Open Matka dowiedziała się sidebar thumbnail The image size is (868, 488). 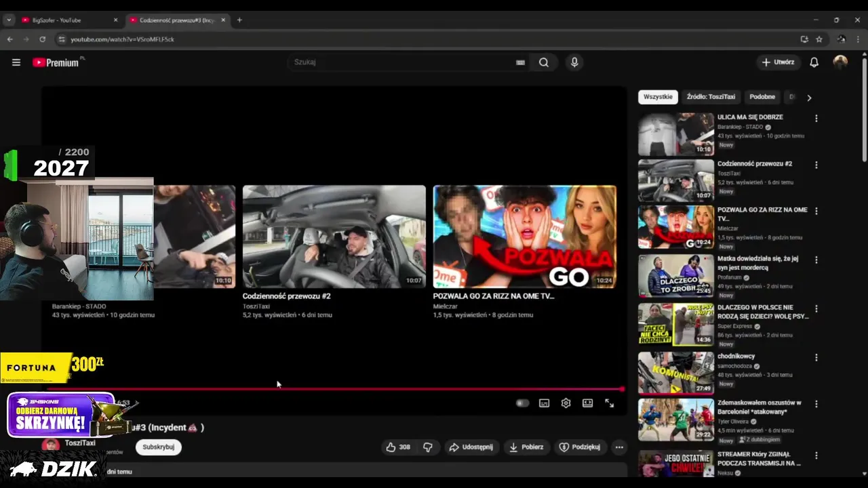coord(676,275)
